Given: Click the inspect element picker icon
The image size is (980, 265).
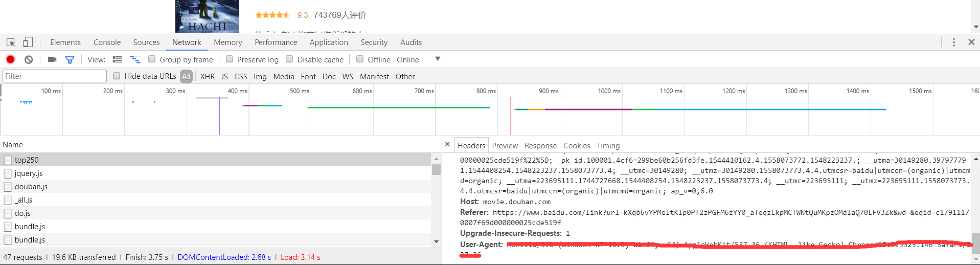Looking at the screenshot, I should coord(11,42).
